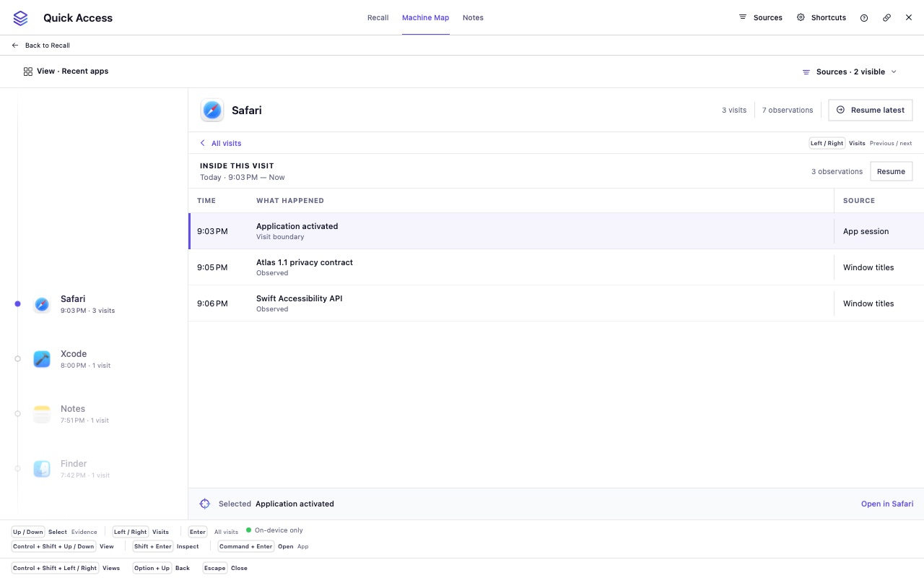Switch to the Machine Map tab
Viewport: 924px width, 578px height.
(426, 18)
